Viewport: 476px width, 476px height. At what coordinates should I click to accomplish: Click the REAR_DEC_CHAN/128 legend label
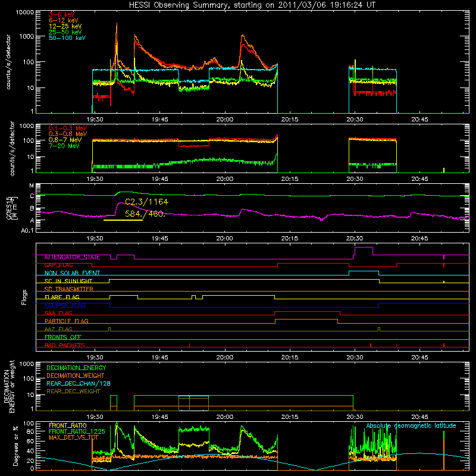tap(79, 383)
